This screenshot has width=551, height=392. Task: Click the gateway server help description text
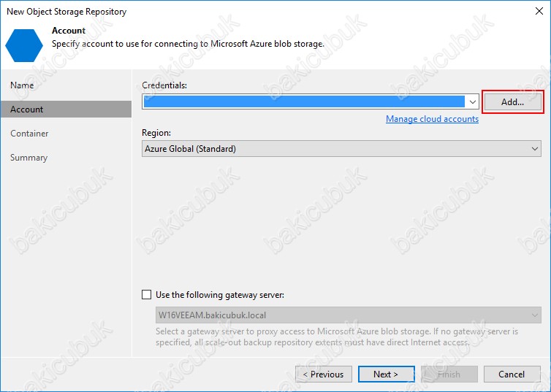point(337,337)
